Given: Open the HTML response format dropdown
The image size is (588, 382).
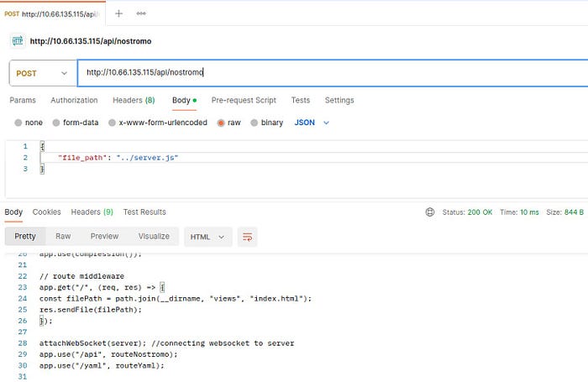Looking at the screenshot, I should pos(207,237).
